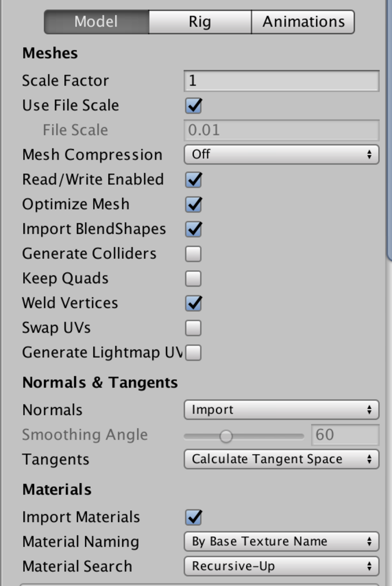
Task: Open the Mesh Compression dropdown
Action: point(280,155)
